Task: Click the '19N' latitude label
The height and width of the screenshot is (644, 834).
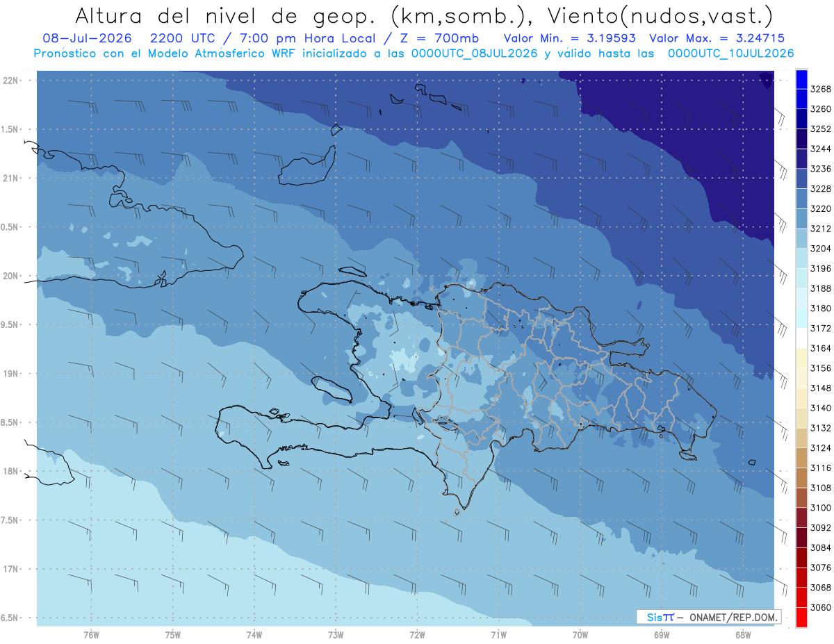Action: [x=10, y=374]
